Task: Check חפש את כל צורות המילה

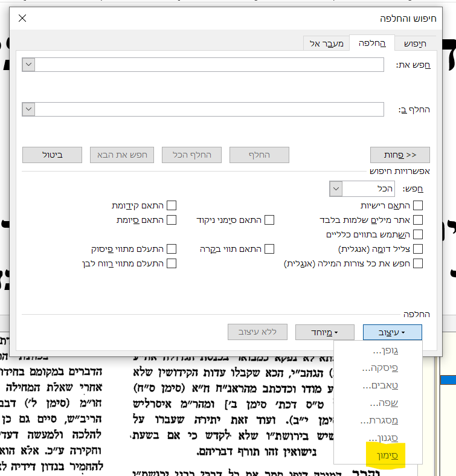Action: pos(418,263)
